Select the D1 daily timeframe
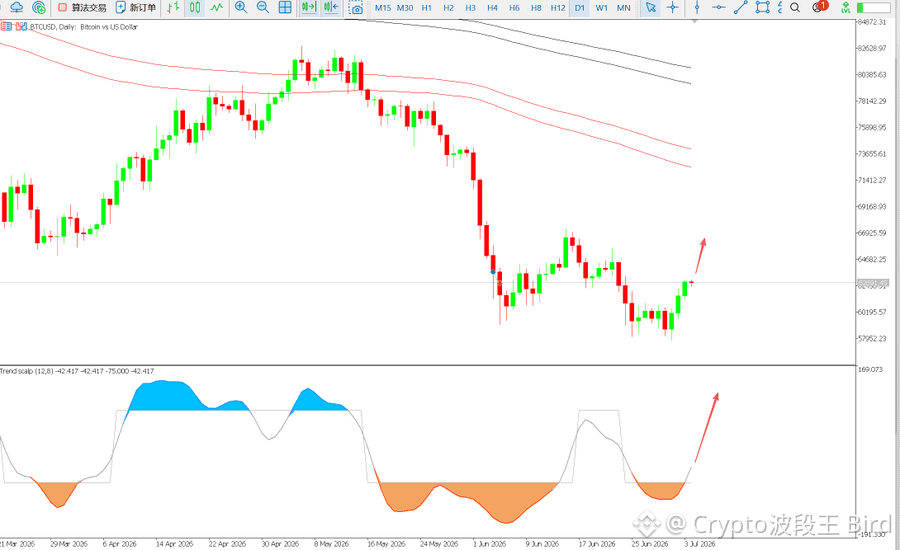 pyautogui.click(x=580, y=8)
